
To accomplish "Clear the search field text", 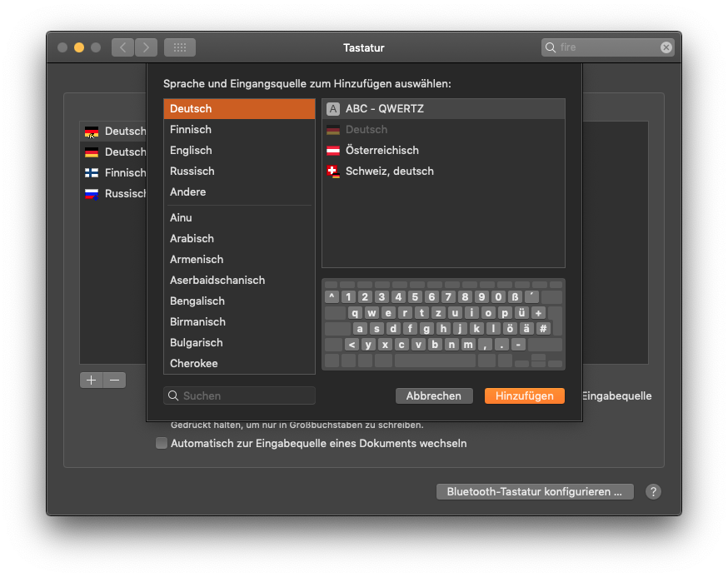I will tap(666, 47).
